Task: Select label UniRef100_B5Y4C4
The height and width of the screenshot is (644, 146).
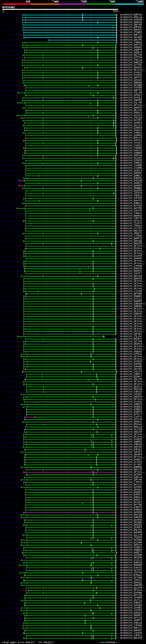Action: (131, 249)
